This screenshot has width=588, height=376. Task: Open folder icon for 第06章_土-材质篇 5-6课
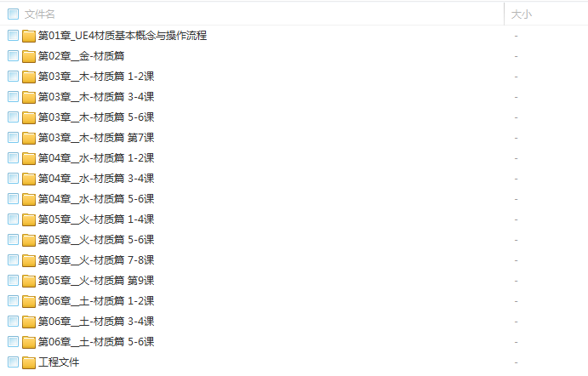29,342
